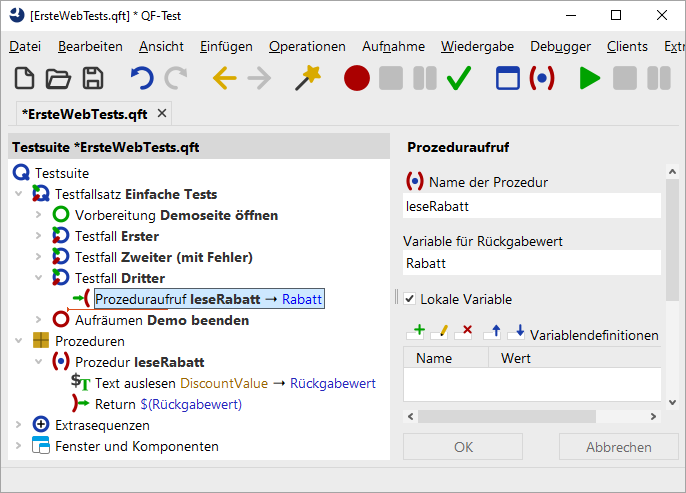Collapse the Testfallsatz Einfache Tests node
Screen dimensions: 686x493
coord(18,193)
